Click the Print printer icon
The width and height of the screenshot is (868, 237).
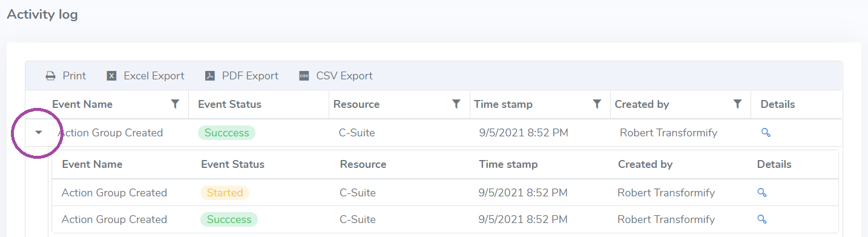point(51,76)
